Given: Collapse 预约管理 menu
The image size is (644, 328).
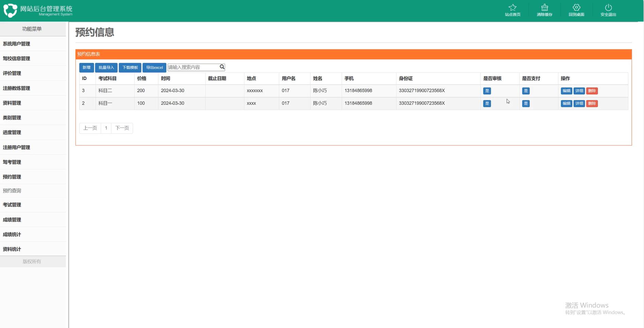Looking at the screenshot, I should [x=33, y=177].
